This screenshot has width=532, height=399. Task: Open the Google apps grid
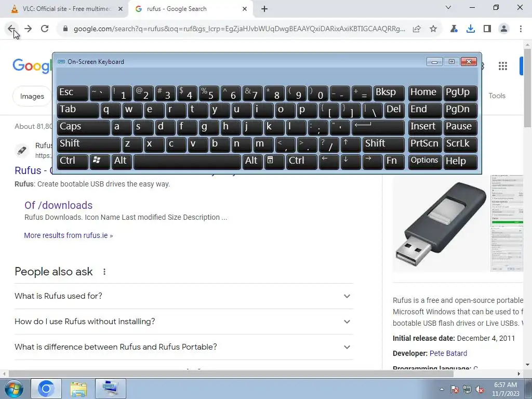click(503, 66)
